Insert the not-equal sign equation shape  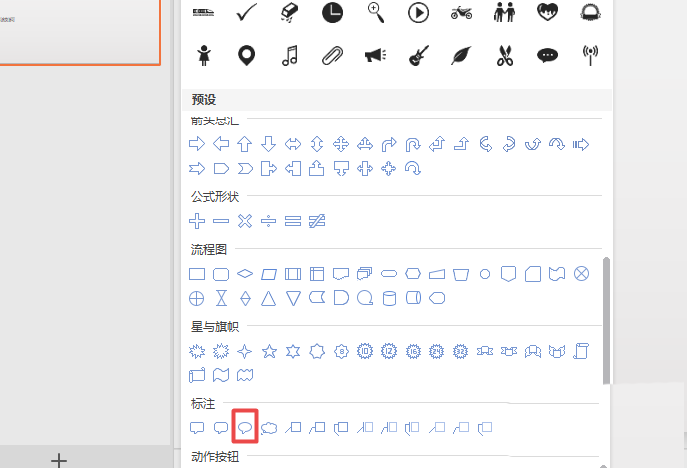(x=317, y=221)
